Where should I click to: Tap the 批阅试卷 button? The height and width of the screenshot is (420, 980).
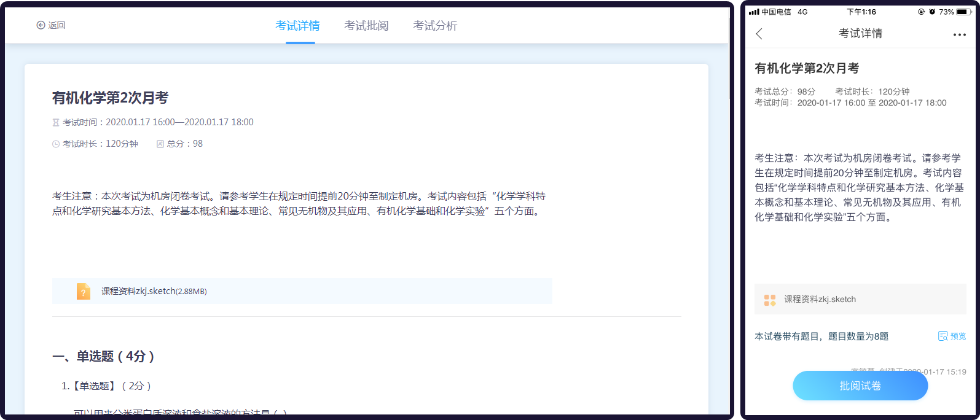[860, 386]
